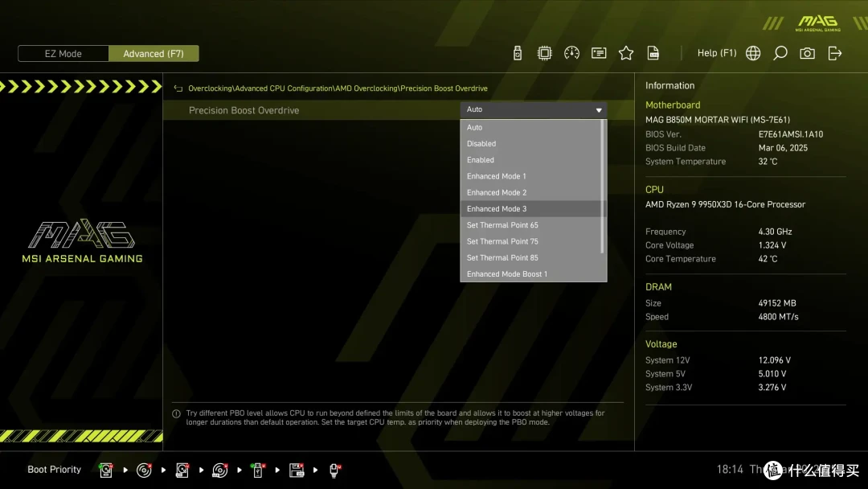Viewport: 868px width, 489px height.
Task: Collapse the Precision Boost Overdrive dropdown box
Action: click(533, 109)
